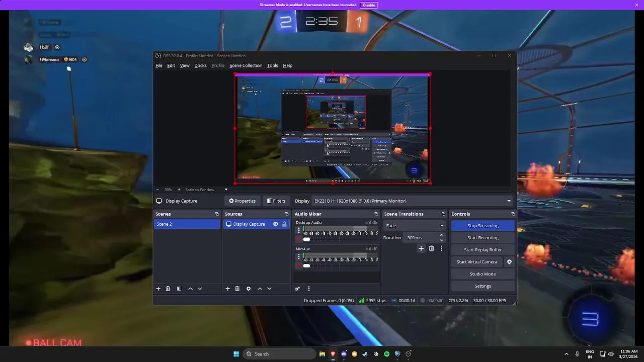
Task: Open OBS Settings button
Action: 483,286
